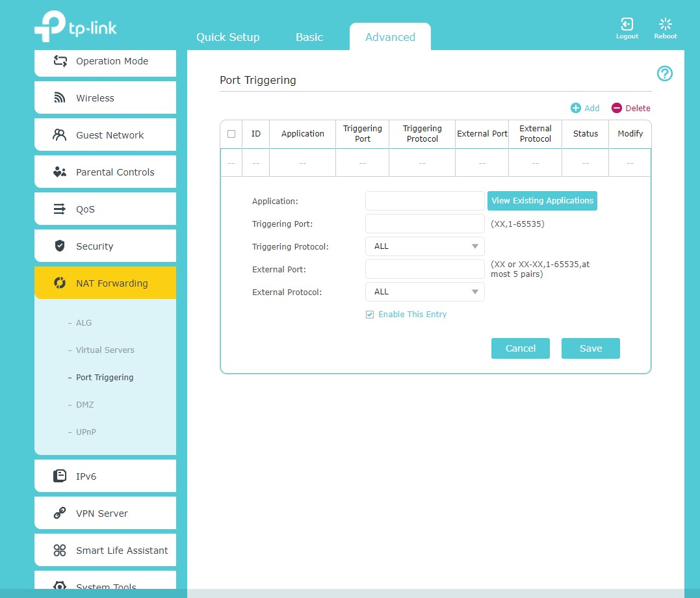
Task: Click the Triggering Port column header
Action: 362,133
